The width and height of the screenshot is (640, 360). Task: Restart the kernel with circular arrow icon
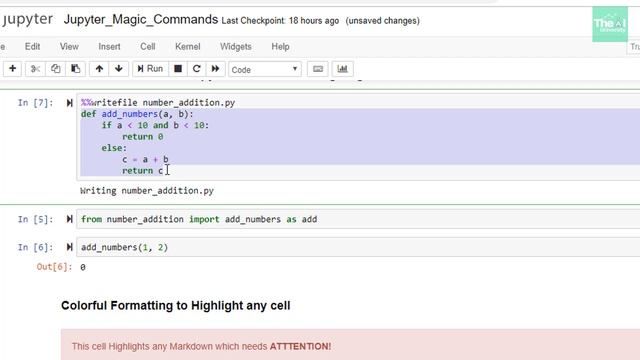(x=196, y=69)
